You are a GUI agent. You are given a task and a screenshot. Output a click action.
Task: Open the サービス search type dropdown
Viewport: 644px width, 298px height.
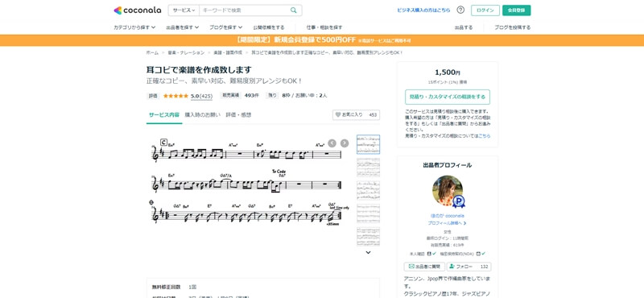[x=184, y=10]
